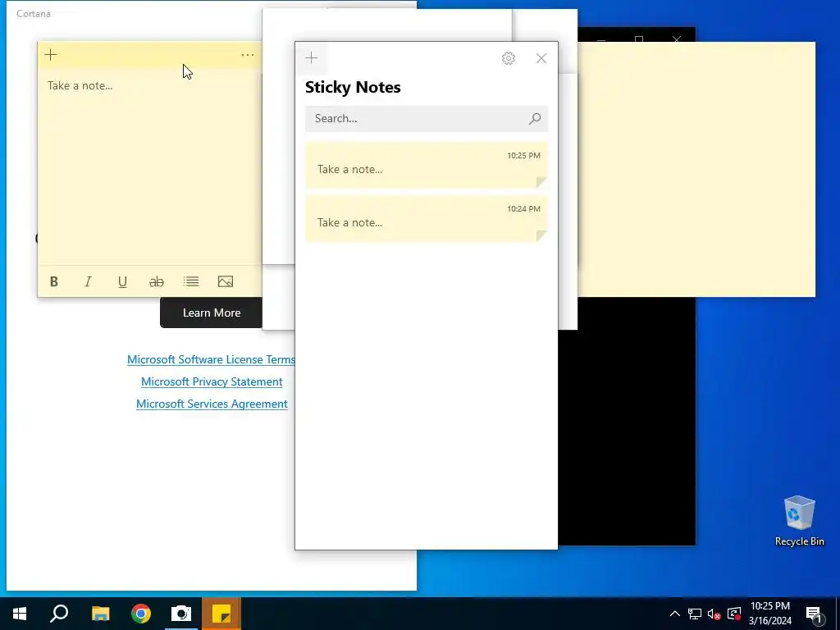
Task: Select Sticky Notes icon in the taskbar
Action: point(221,614)
